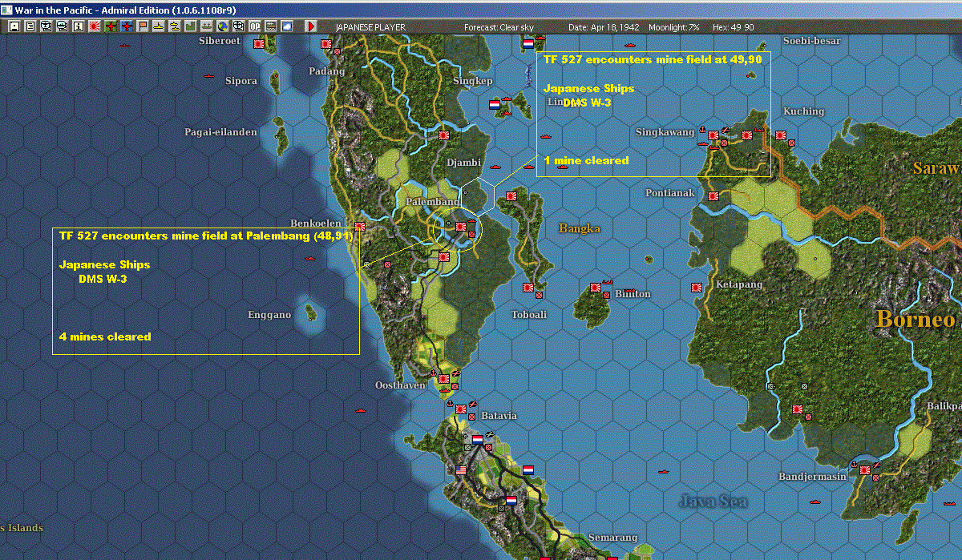Click the 'JAPANESE PLAYER' status text
This screenshot has height=560, width=962.
(x=370, y=27)
